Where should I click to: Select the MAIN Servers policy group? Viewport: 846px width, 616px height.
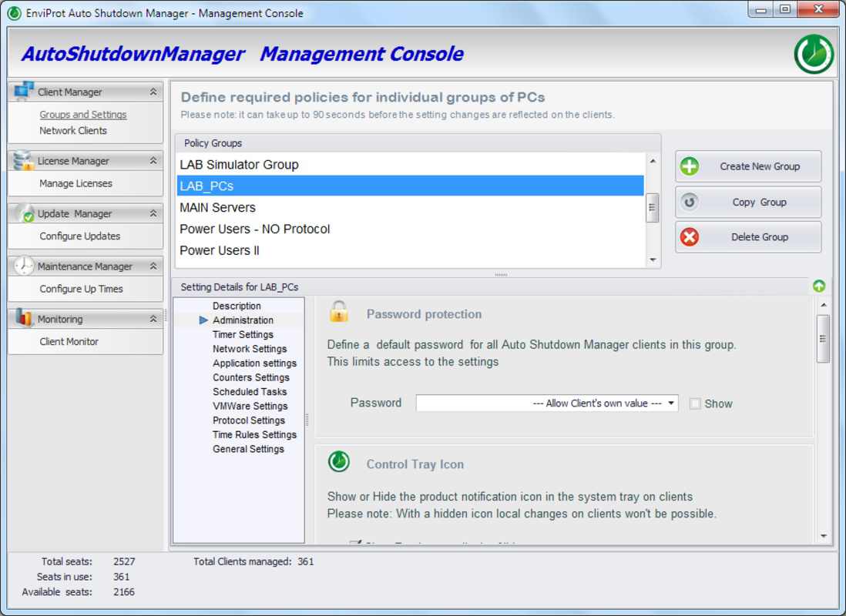coord(411,208)
